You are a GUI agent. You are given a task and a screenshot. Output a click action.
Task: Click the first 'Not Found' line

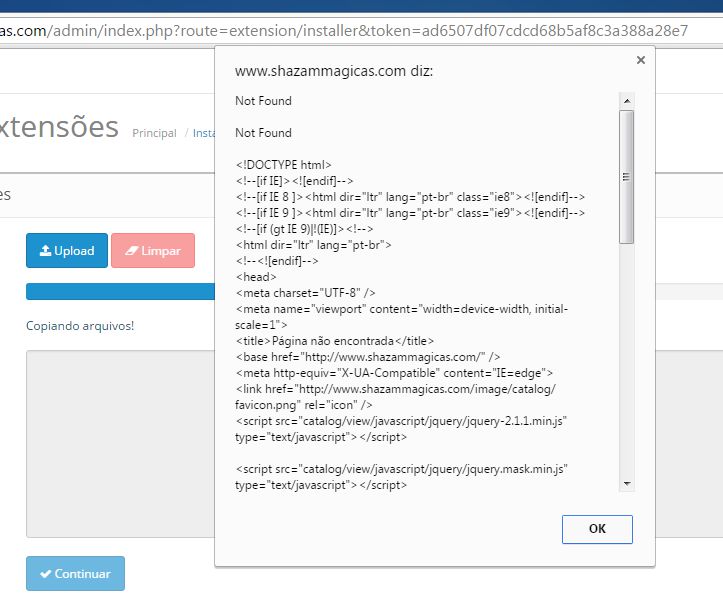coord(263,101)
